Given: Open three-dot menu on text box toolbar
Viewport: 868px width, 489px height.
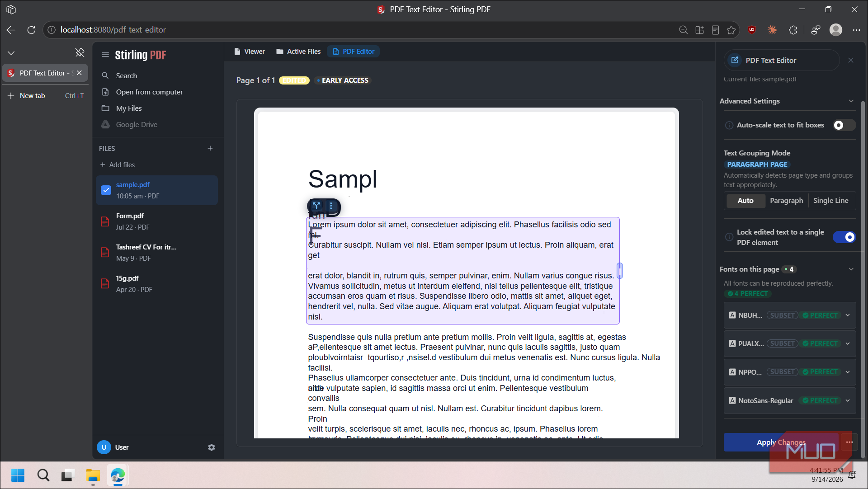Looking at the screenshot, I should click(x=331, y=206).
